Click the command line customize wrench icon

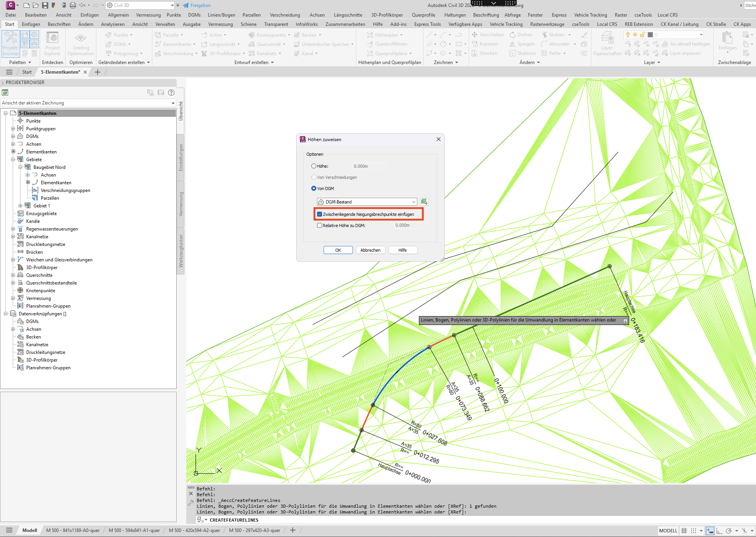pyautogui.click(x=191, y=503)
